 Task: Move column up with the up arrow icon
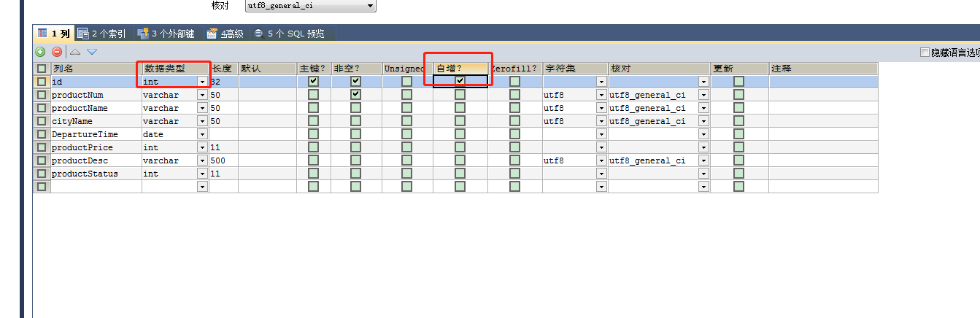(75, 52)
